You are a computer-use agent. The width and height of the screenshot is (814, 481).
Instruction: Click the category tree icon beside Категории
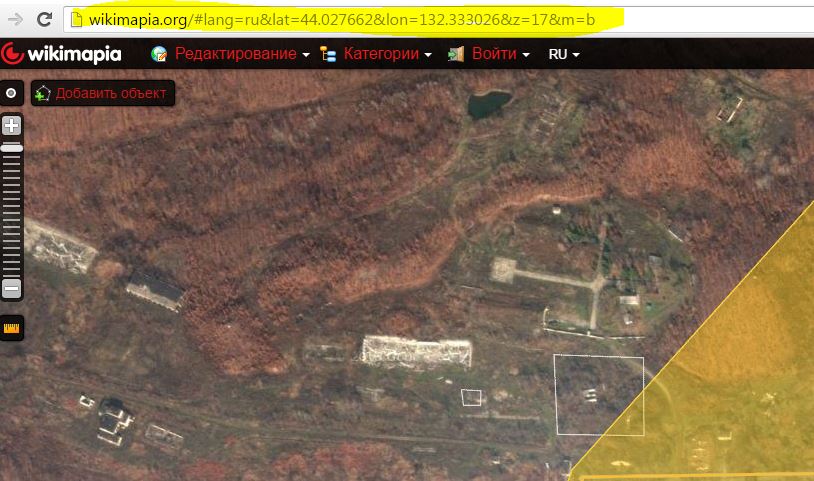328,54
